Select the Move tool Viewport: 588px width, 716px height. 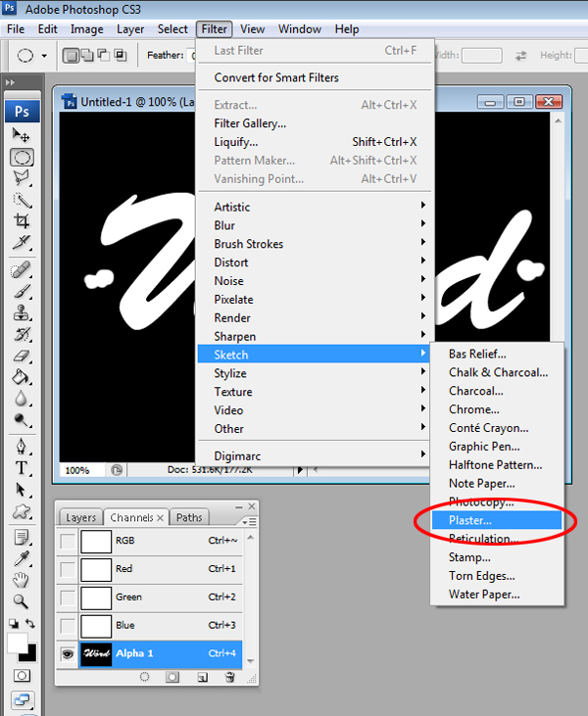point(21,135)
